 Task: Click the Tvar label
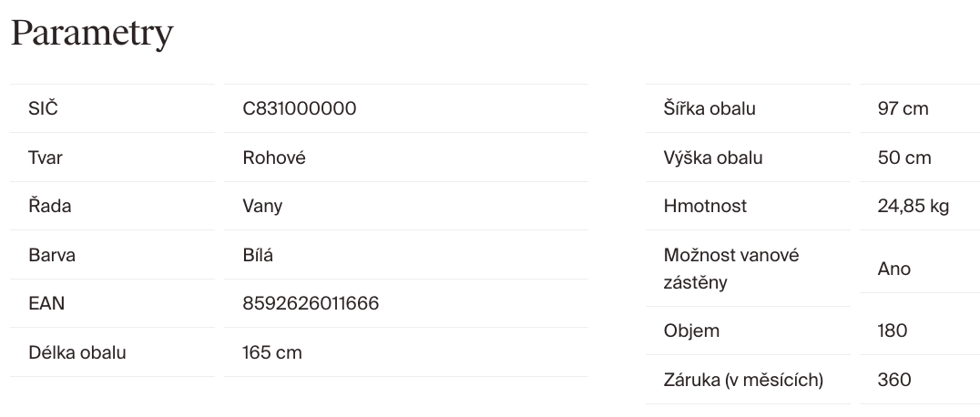click(46, 158)
